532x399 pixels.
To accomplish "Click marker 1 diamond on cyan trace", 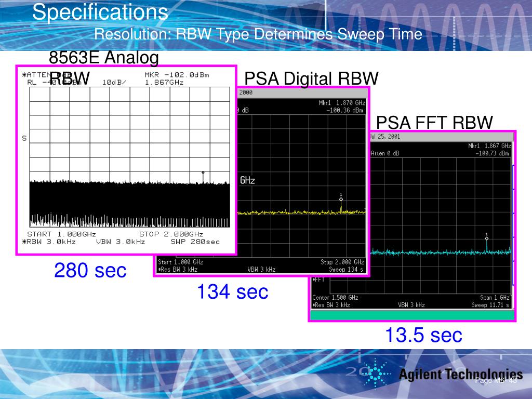I will [x=486, y=238].
